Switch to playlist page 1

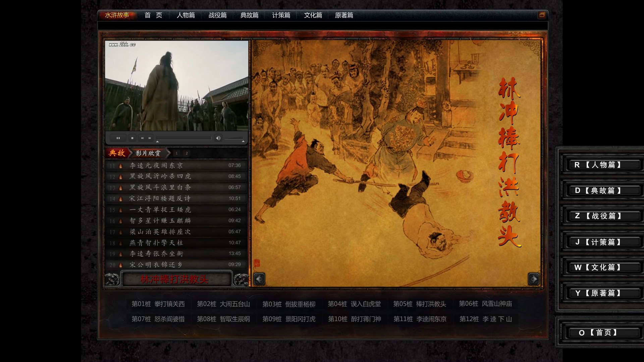click(x=177, y=153)
